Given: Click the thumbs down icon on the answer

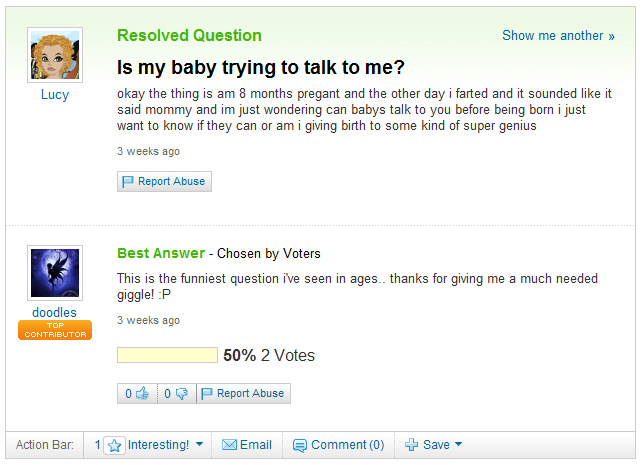Looking at the screenshot, I should click(181, 394).
